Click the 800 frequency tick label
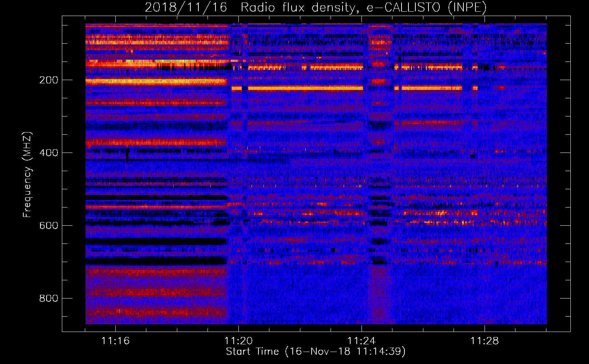Image resolution: width=589 pixels, height=364 pixels. (x=49, y=298)
